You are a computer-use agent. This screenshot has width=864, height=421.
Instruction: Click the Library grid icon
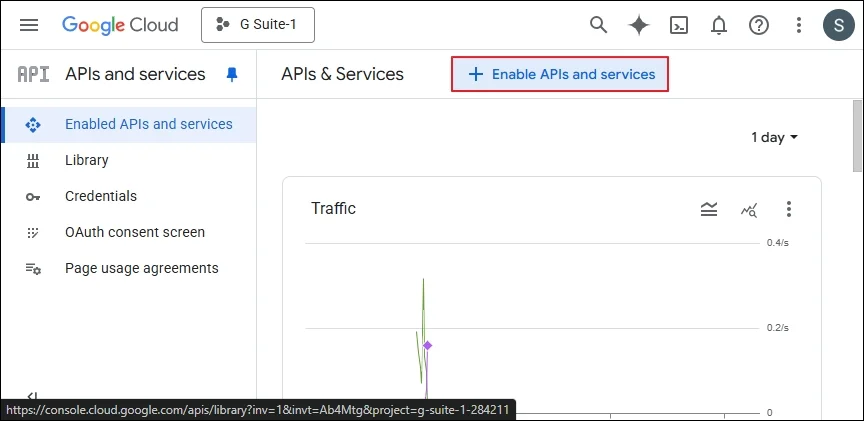click(33, 161)
